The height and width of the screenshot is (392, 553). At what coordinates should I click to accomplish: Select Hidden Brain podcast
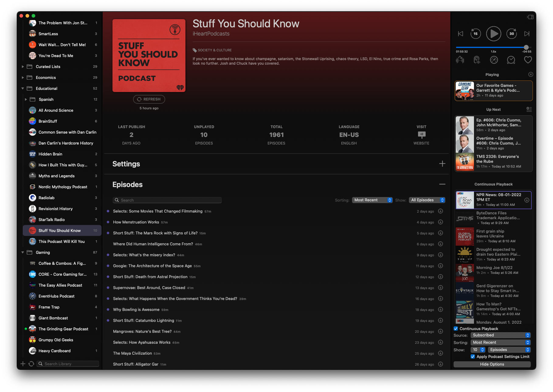pos(63,154)
